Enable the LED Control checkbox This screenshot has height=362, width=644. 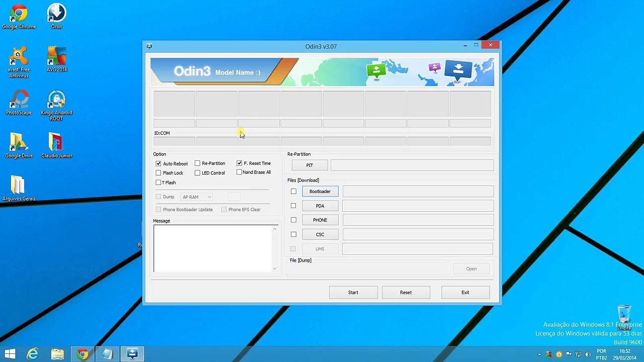click(197, 173)
